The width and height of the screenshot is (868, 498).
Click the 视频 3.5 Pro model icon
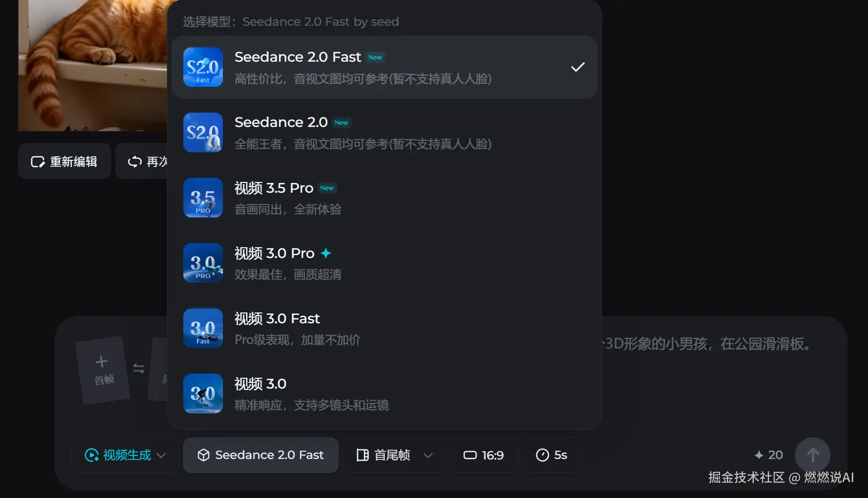tap(203, 197)
